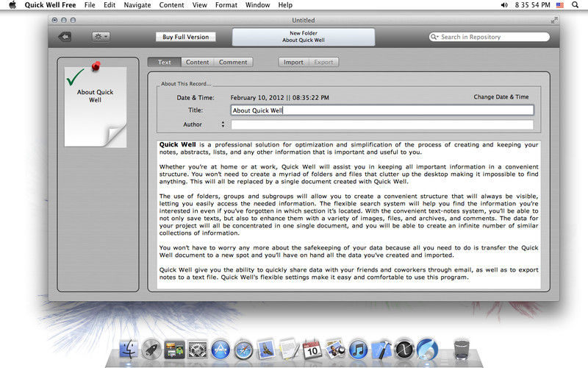This screenshot has width=588, height=368.
Task: Click Change Date & Time
Action: (x=501, y=97)
